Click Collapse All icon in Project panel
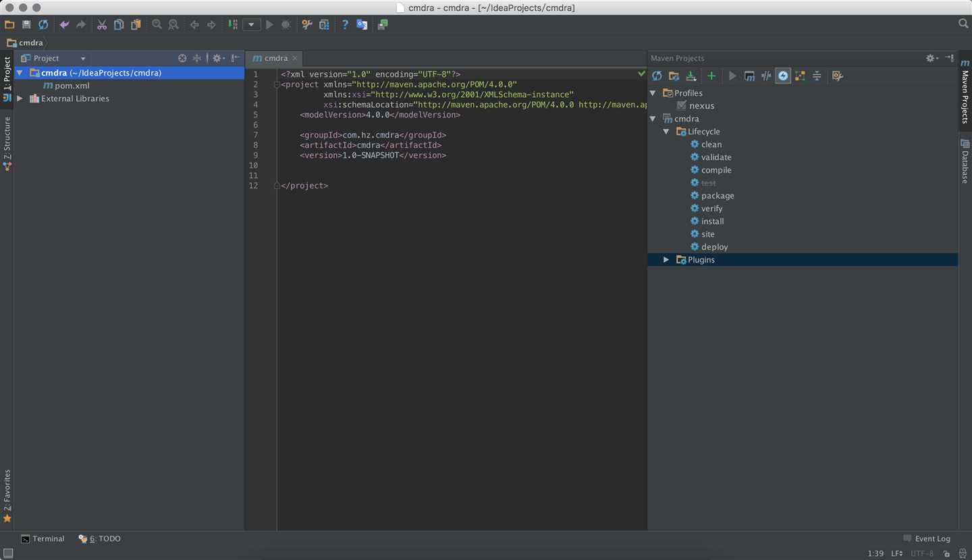Viewport: 972px width, 560px height. pos(197,58)
